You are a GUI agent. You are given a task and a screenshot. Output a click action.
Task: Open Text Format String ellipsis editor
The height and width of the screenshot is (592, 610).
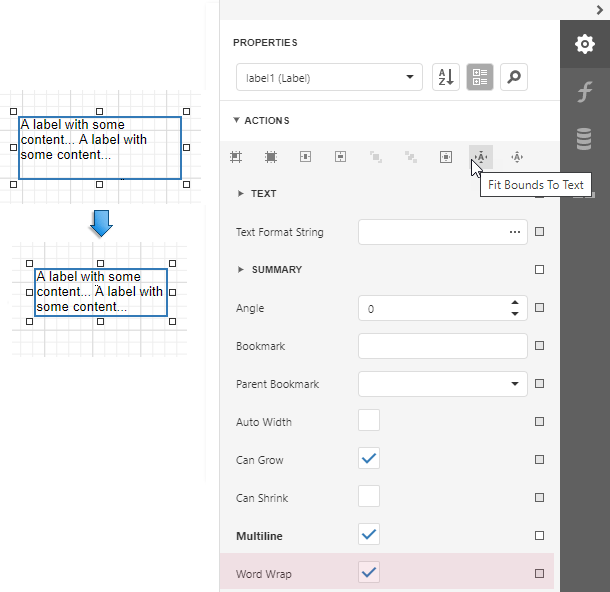coord(515,232)
